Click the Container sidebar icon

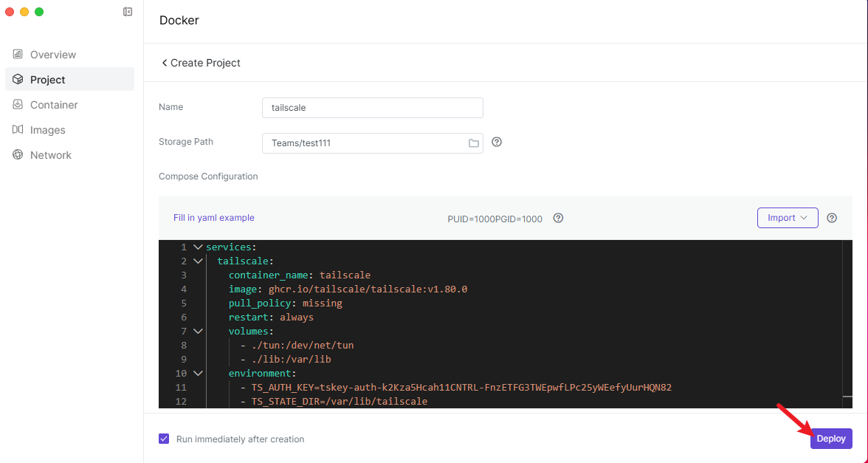point(18,105)
